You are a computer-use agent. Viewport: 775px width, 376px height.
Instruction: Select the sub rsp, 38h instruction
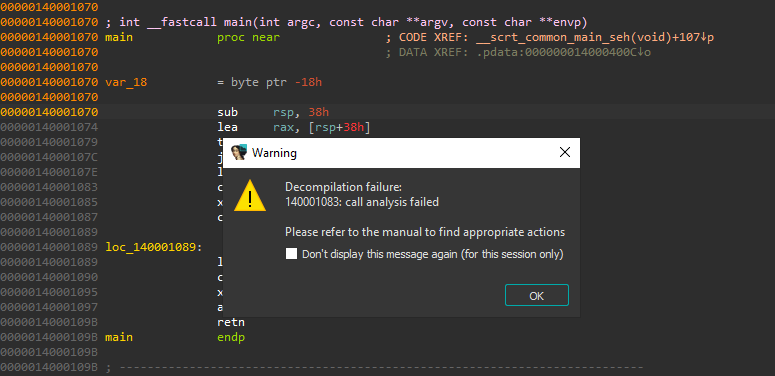click(x=273, y=112)
